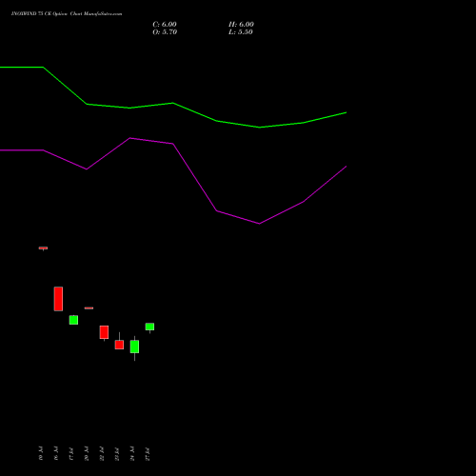Click the high value H: 6.00

[241, 25]
